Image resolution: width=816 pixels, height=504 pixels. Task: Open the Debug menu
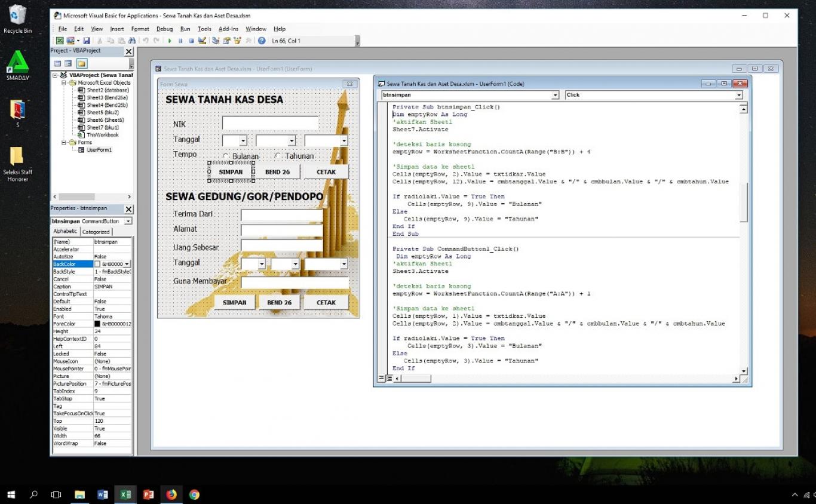pos(164,29)
